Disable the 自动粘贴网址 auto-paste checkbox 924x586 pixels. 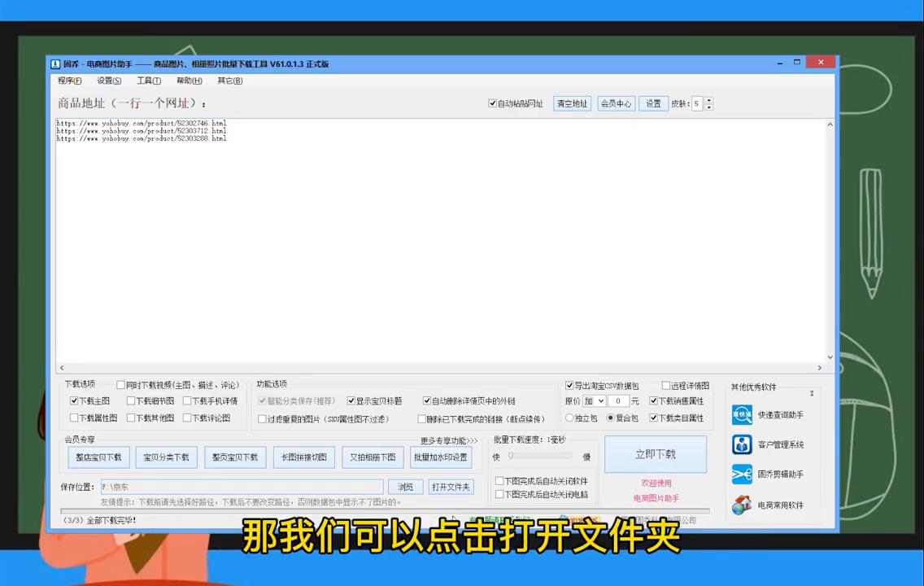point(493,103)
